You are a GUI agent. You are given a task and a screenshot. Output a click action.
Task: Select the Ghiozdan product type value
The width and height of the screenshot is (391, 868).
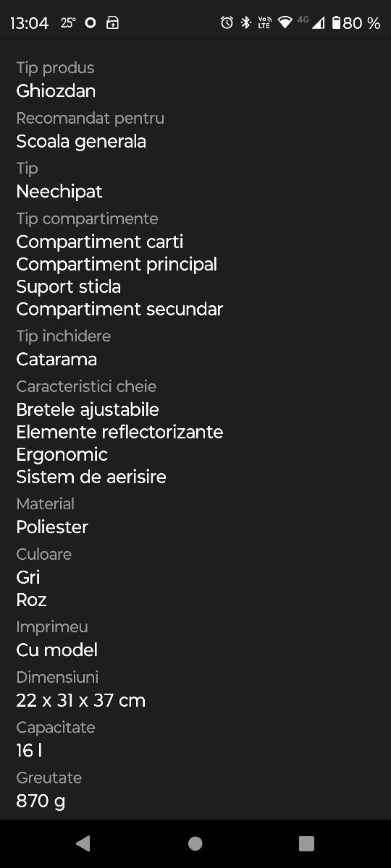(56, 91)
